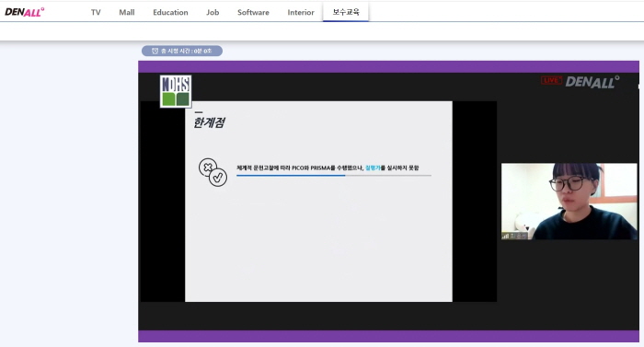The width and height of the screenshot is (644, 347).
Task: Click the signal bars icon on webcam
Action: point(506,236)
